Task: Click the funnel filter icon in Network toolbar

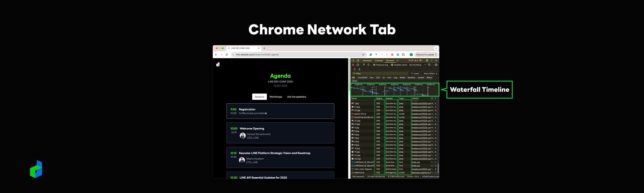Action: click(364, 65)
